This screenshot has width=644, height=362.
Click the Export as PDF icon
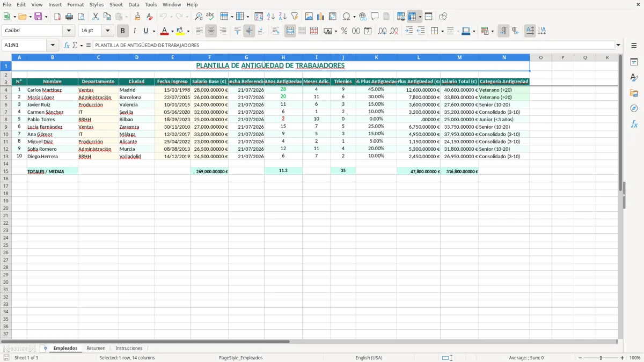[57, 17]
